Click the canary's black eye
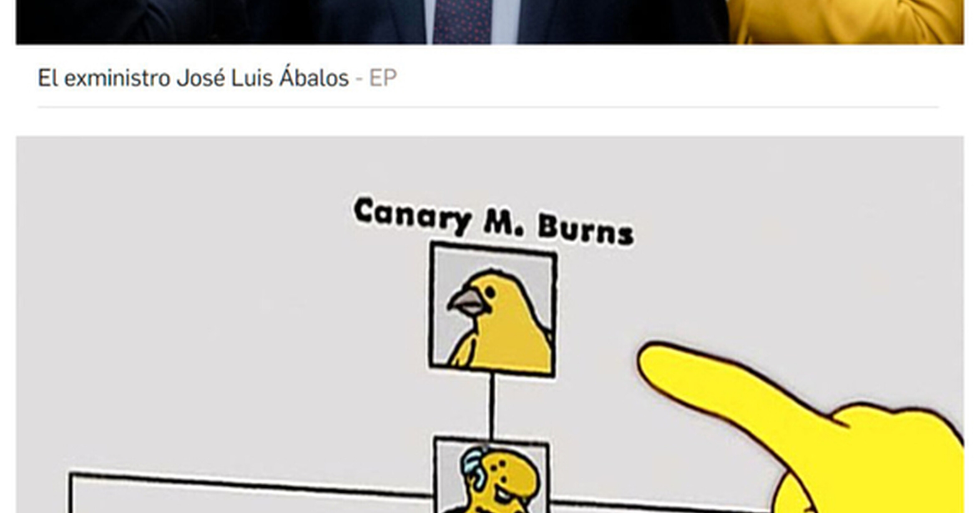The width and height of the screenshot is (980, 513). [490, 292]
